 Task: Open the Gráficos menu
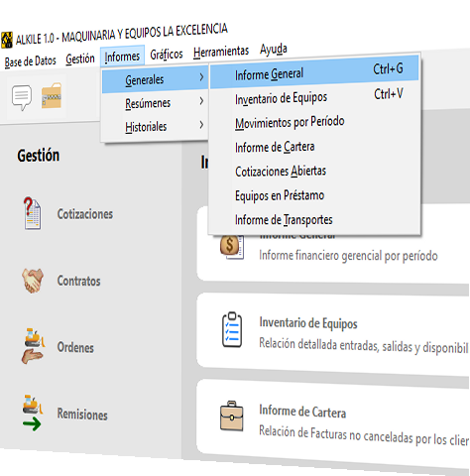[x=167, y=55]
